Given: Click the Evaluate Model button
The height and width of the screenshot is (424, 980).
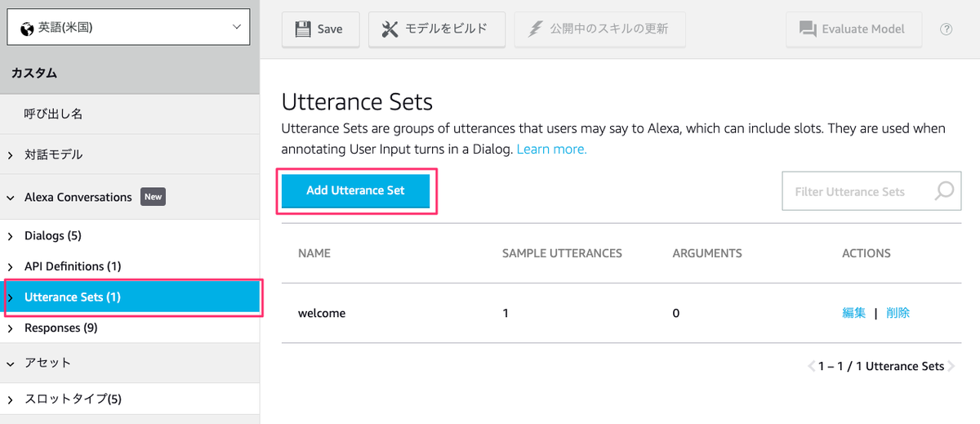Looking at the screenshot, I should pos(853,29).
